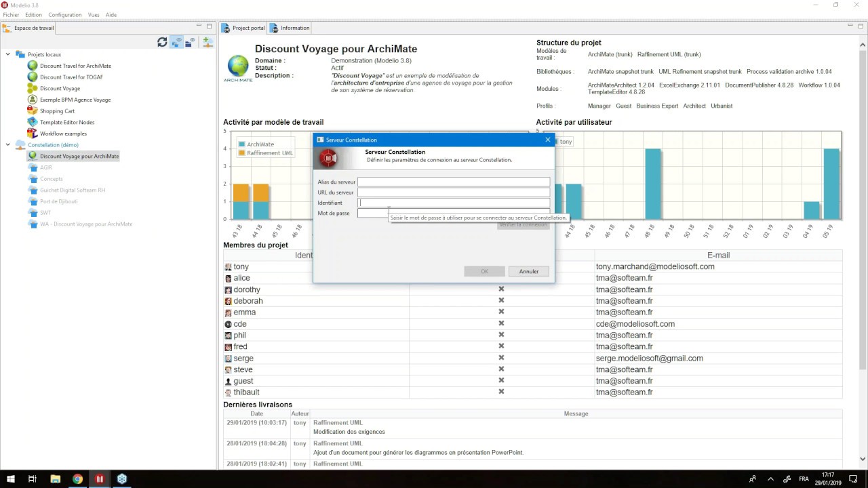Image resolution: width=868 pixels, height=488 pixels.
Task: Click the Workflow examples project icon
Action: [x=33, y=134]
